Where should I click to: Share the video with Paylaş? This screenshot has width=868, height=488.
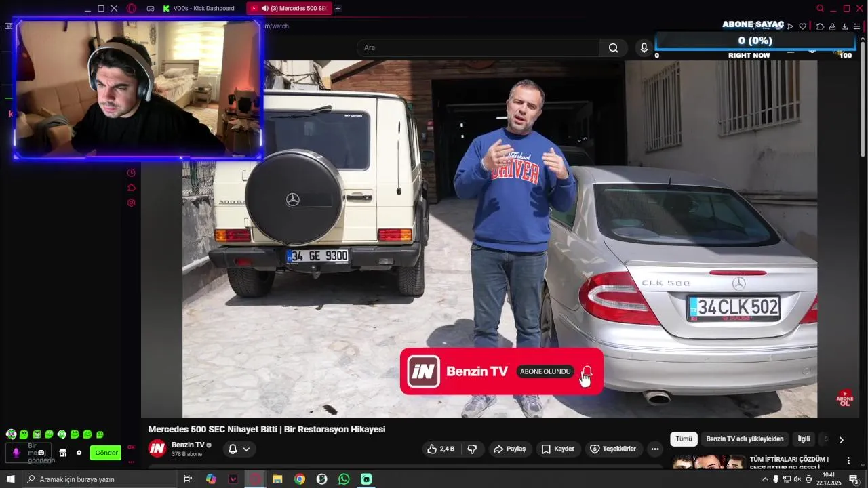tap(509, 449)
